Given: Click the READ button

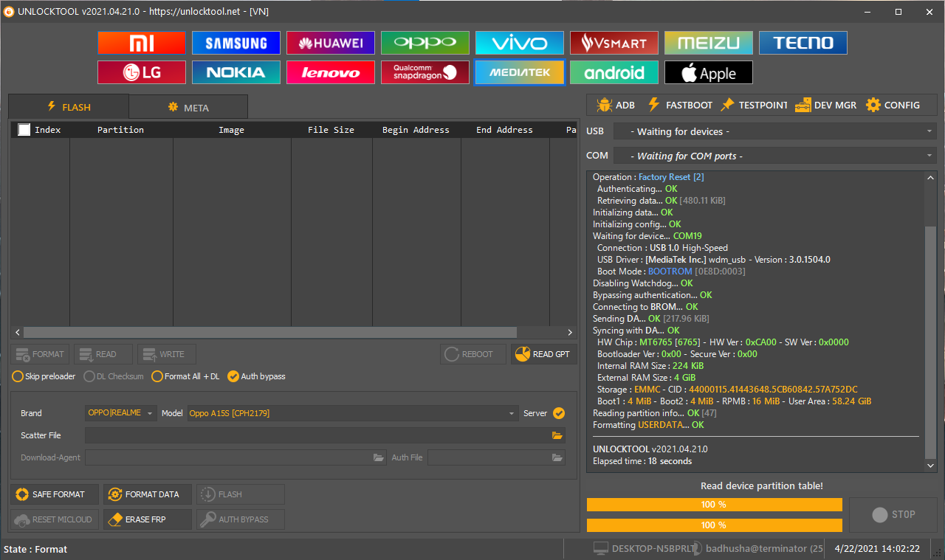Looking at the screenshot, I should (x=104, y=354).
